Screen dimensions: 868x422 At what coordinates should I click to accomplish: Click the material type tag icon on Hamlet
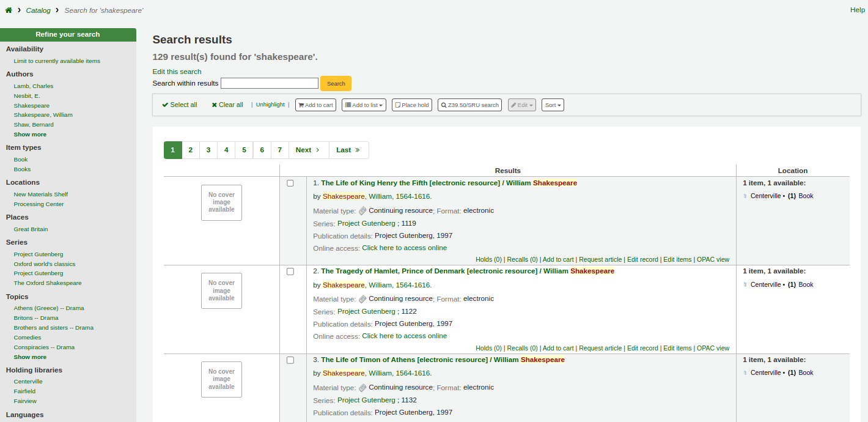coord(362,298)
